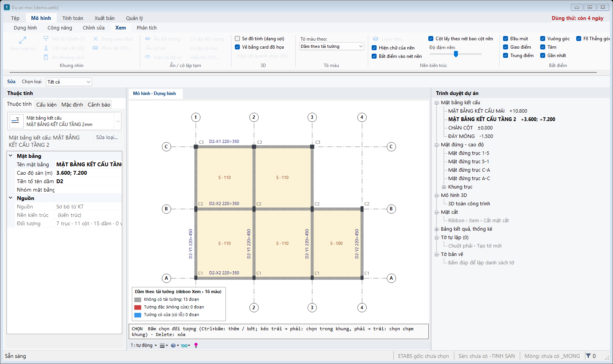Image resolution: width=613 pixels, height=364 pixels.
Task: Uncheck Vẽ bằng card đồ họa
Action: pyautogui.click(x=238, y=47)
